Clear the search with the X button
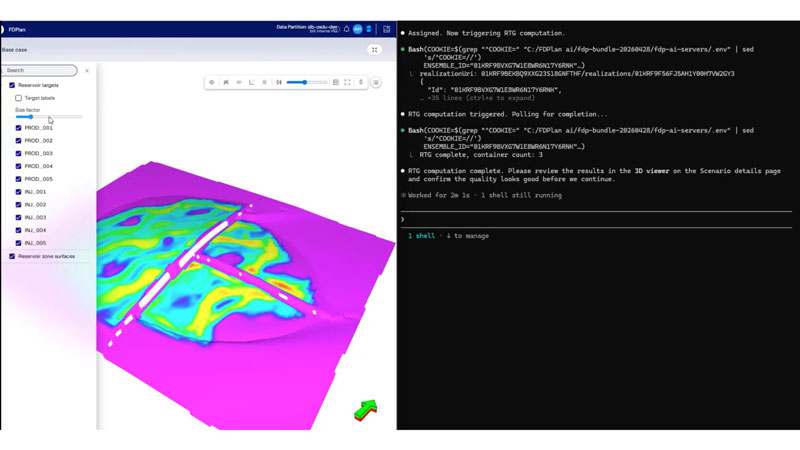The width and height of the screenshot is (800, 450). coord(87,70)
